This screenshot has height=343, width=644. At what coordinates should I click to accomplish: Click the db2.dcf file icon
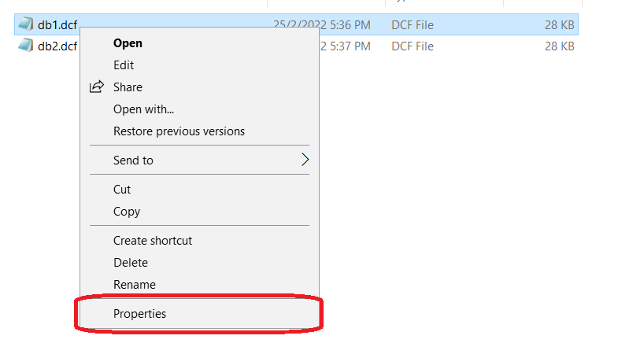tap(26, 46)
